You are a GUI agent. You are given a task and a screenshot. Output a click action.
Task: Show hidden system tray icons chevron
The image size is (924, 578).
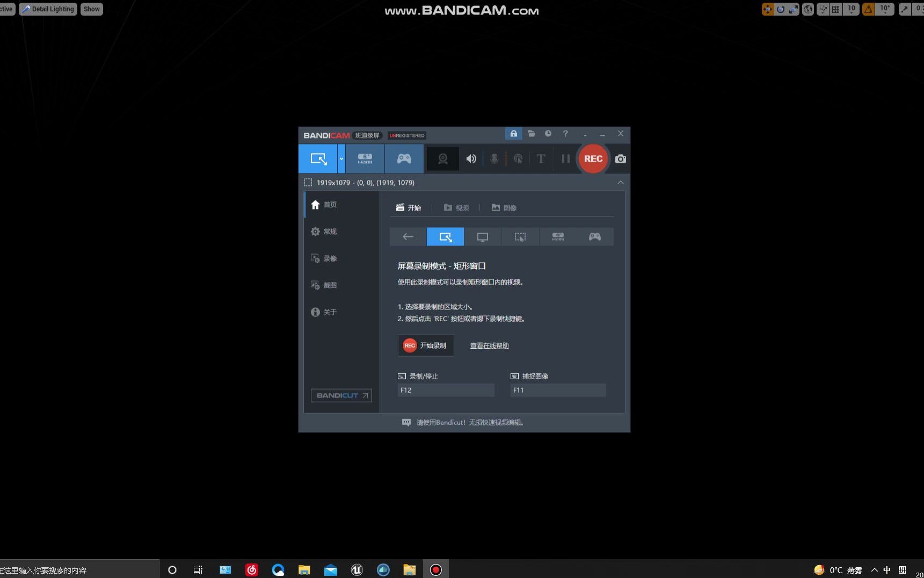pyautogui.click(x=875, y=570)
